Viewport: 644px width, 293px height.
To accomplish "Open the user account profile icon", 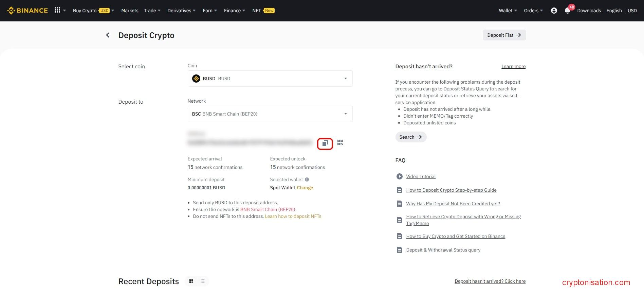I will tap(554, 11).
